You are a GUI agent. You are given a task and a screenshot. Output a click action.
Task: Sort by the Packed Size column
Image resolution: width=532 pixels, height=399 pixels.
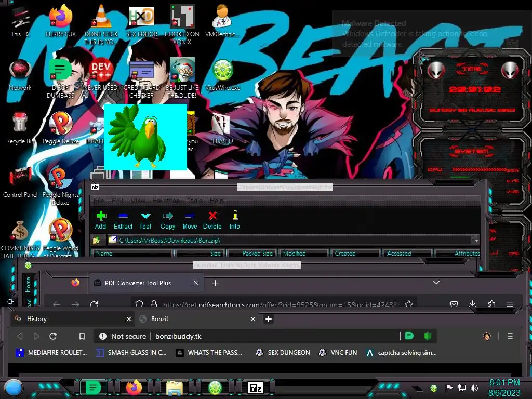pos(253,254)
